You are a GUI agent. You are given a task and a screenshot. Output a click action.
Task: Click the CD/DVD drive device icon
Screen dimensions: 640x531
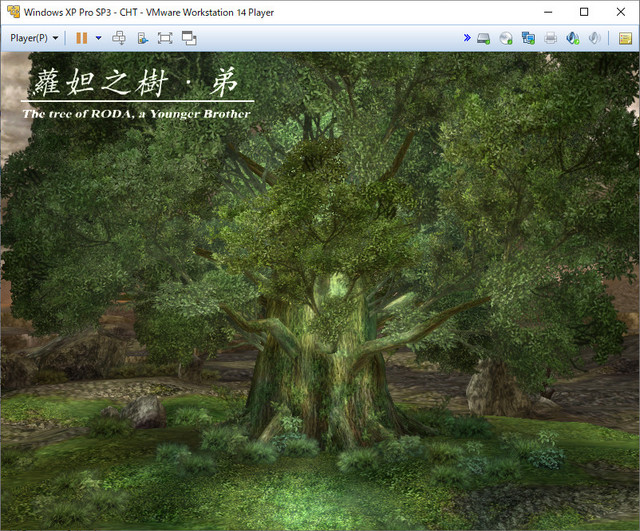click(506, 38)
